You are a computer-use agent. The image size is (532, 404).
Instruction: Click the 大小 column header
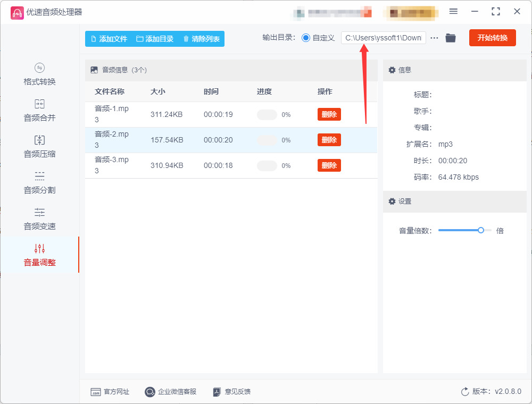click(158, 91)
